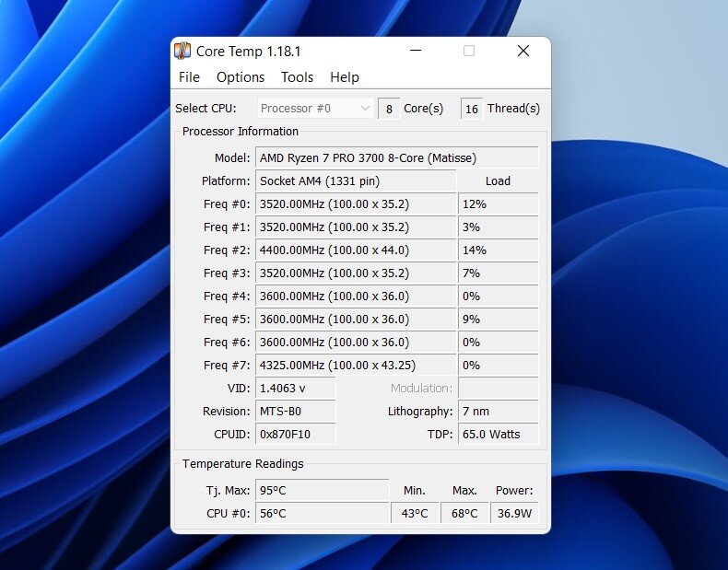Viewport: 728px width, 570px height.
Task: Select the Freq #1 frequency value
Action: 356,227
